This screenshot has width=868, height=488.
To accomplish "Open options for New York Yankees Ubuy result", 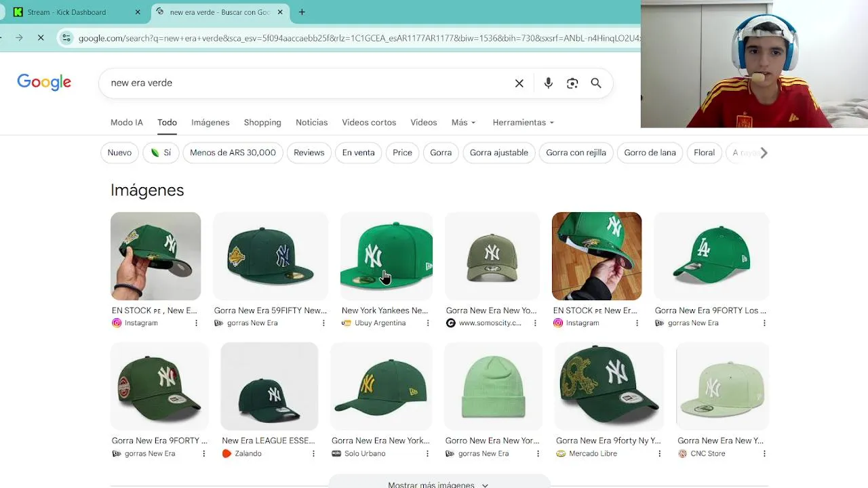I will pos(428,323).
